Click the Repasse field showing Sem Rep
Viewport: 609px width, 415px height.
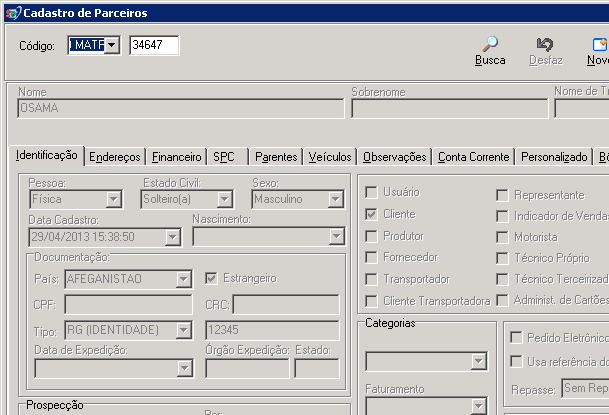click(585, 389)
